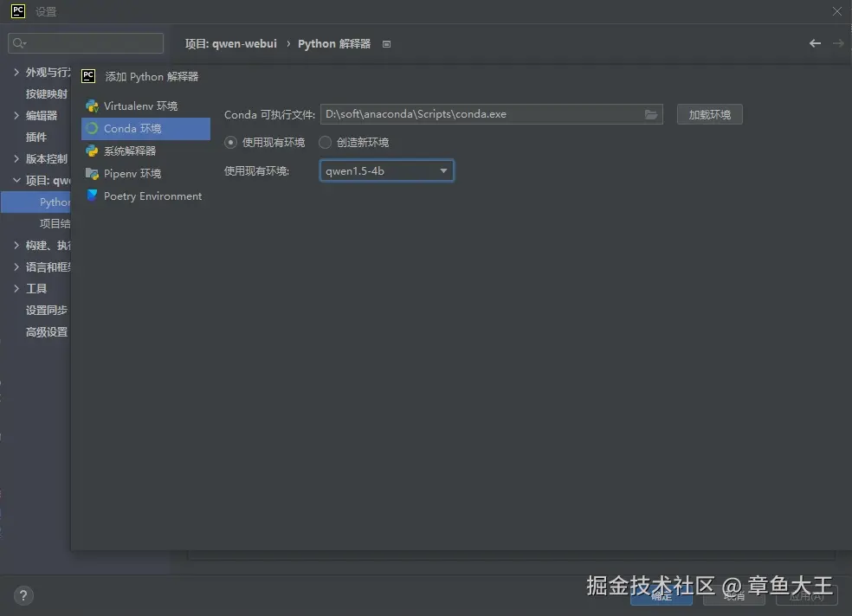Click the Conda green ring icon
The height and width of the screenshot is (616, 852).
click(92, 129)
